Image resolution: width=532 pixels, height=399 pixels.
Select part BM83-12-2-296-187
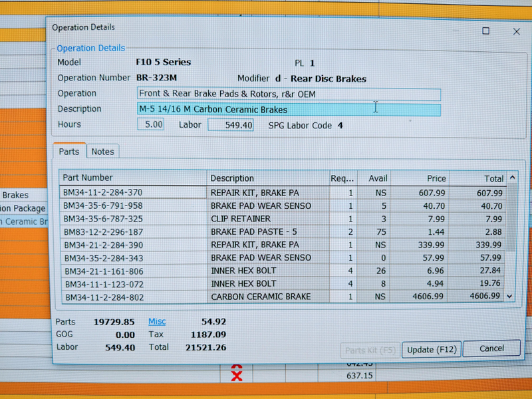pyautogui.click(x=134, y=232)
